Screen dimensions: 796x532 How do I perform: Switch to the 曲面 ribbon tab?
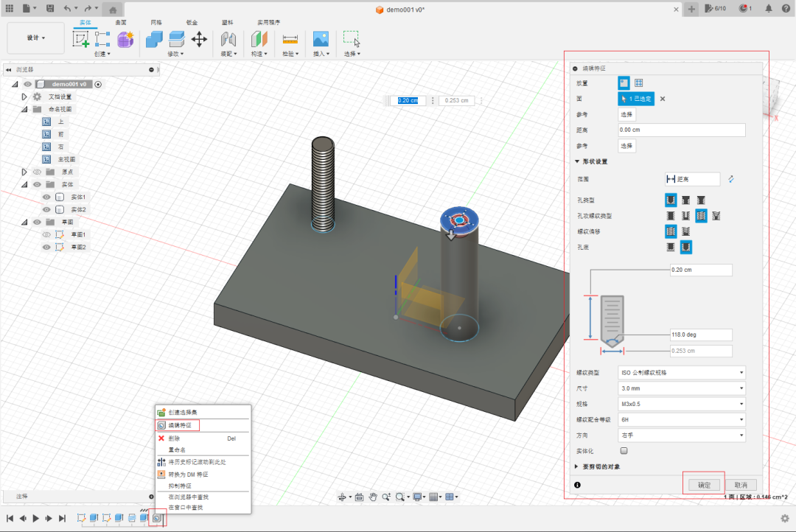[121, 22]
